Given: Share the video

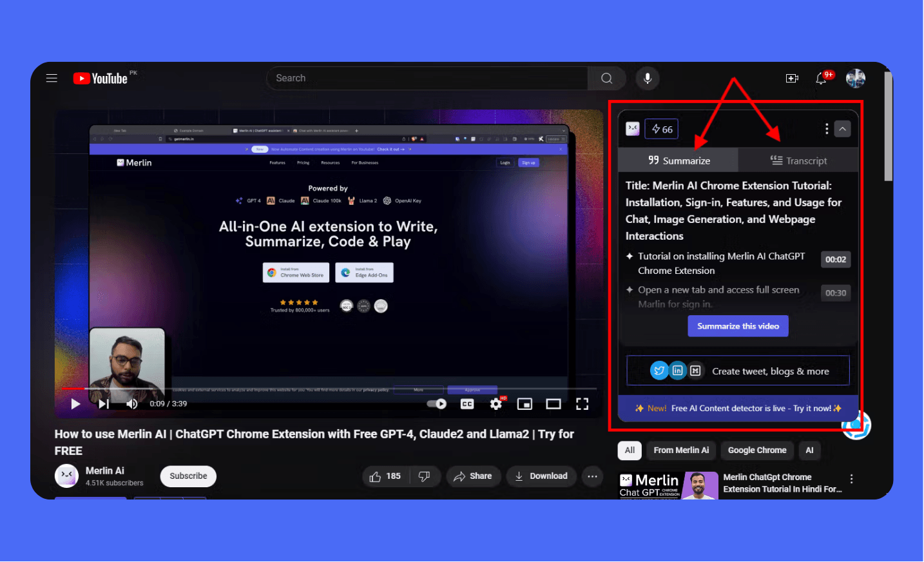Looking at the screenshot, I should coord(473,476).
